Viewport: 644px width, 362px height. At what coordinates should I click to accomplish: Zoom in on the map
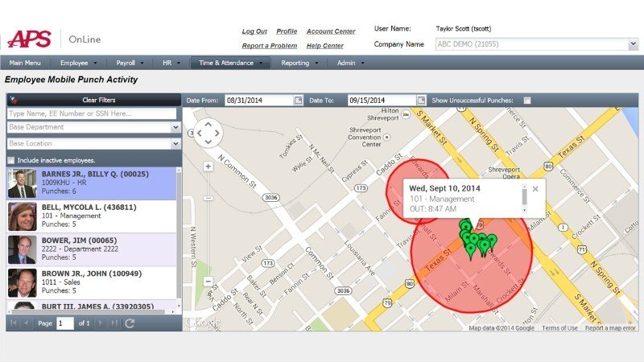(208, 167)
